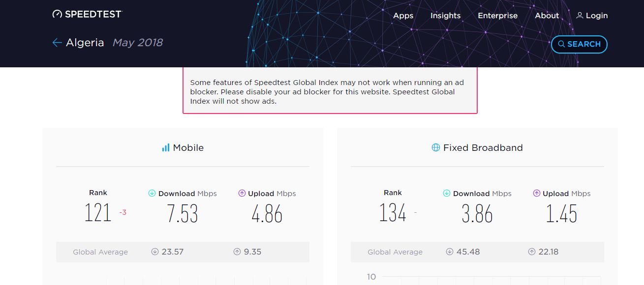Open the Enterprise menu
Screen dimensions: 644x285
pos(498,16)
